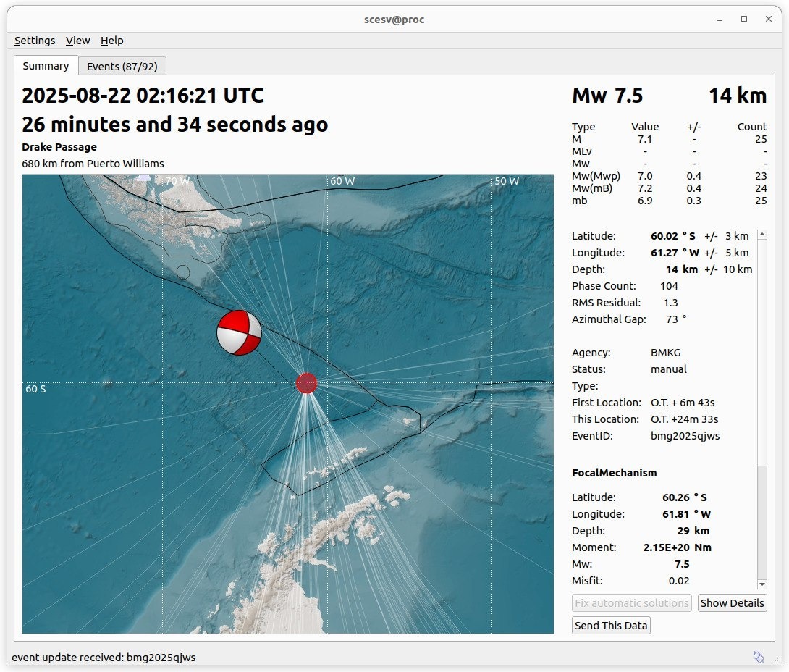Minimize the scesv@proc window
The image size is (789, 672).
pos(720,20)
